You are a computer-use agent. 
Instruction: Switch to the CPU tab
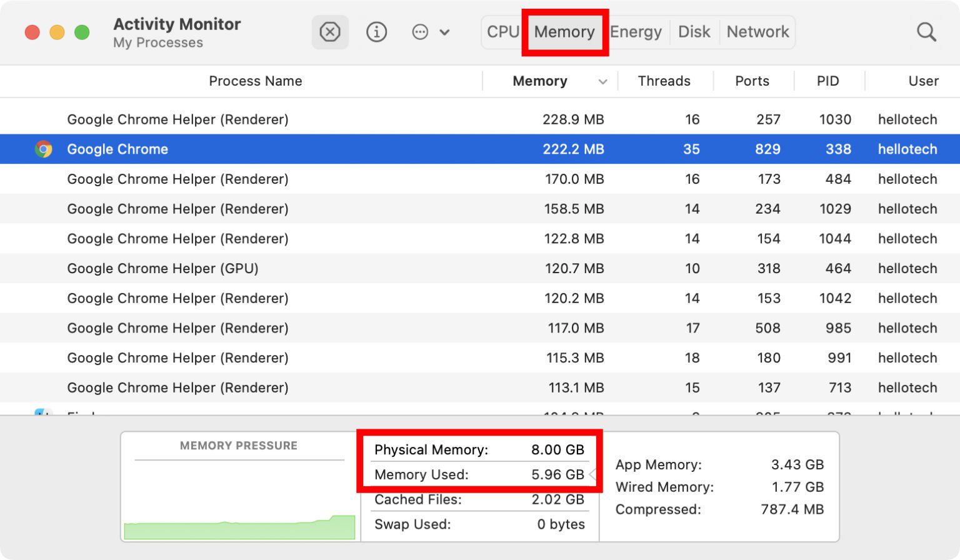point(502,32)
